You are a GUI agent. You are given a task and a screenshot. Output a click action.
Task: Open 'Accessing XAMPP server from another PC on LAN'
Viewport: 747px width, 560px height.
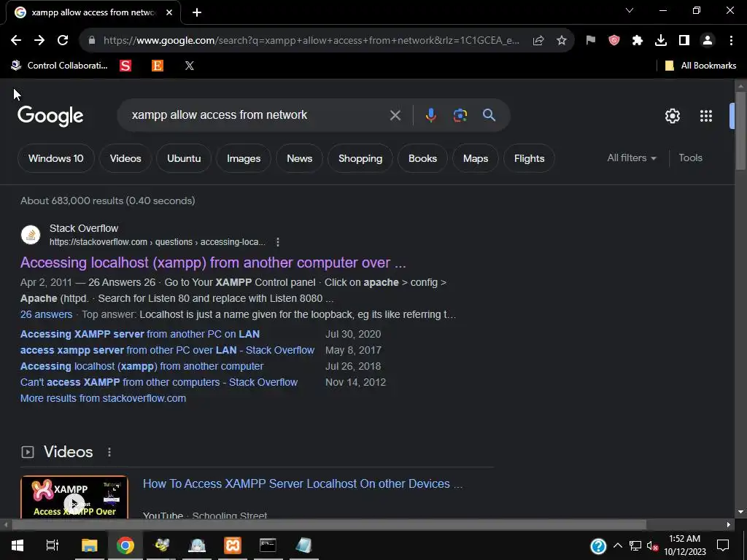(139, 334)
